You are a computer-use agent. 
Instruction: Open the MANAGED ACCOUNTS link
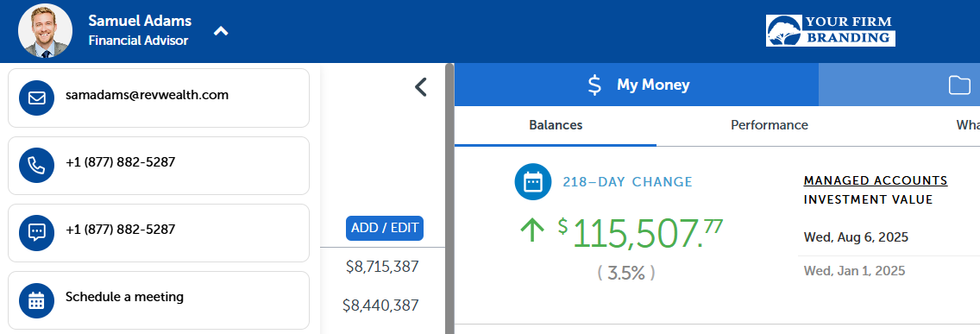point(876,180)
